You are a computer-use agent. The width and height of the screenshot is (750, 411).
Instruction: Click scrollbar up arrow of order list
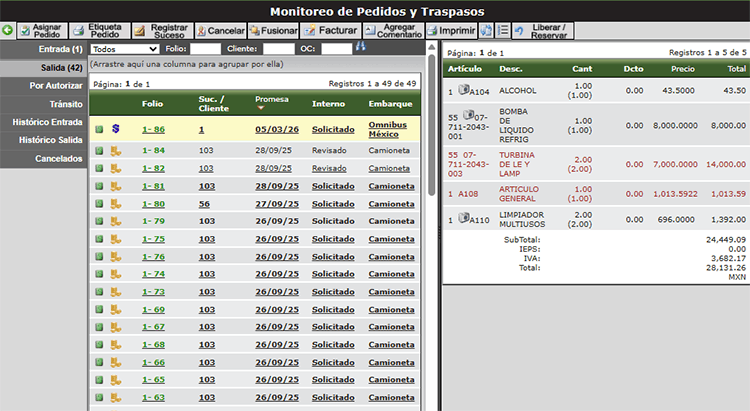pyautogui.click(x=431, y=47)
